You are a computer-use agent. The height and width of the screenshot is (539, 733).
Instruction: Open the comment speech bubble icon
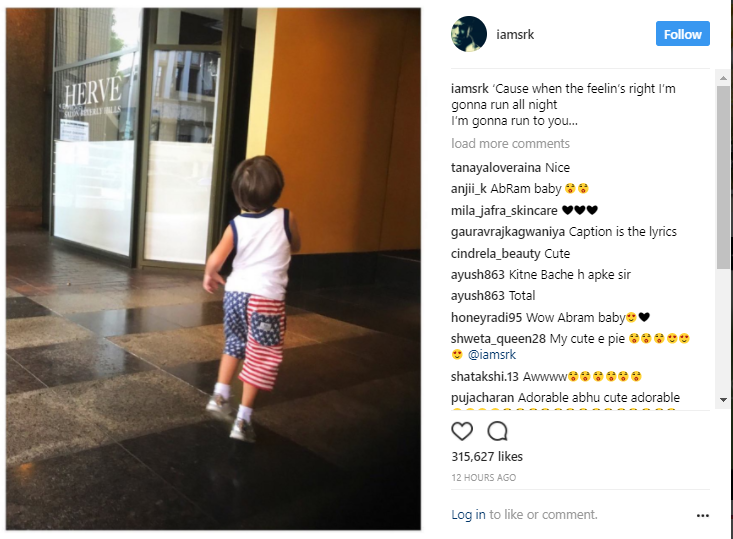coord(497,431)
